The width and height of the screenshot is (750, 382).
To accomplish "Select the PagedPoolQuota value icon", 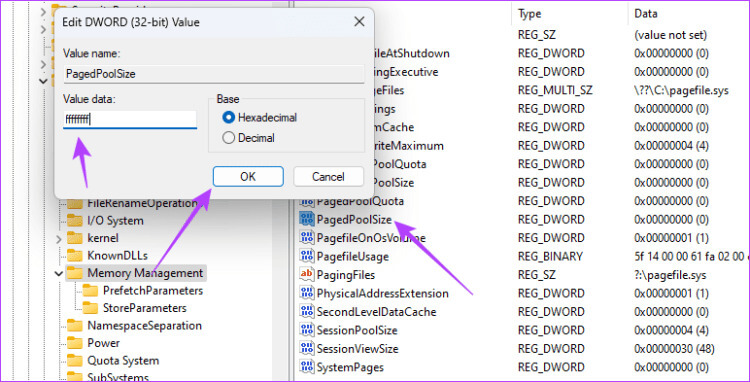I will (x=306, y=201).
